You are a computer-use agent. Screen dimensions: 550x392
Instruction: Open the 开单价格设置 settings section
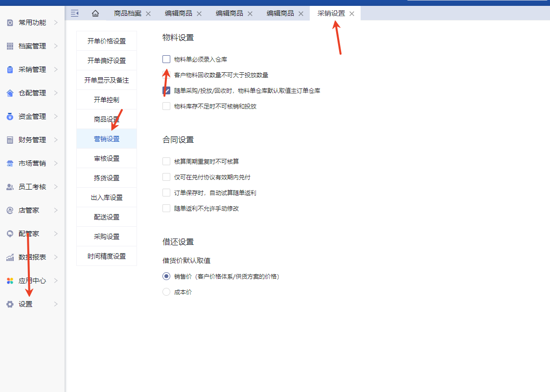pyautogui.click(x=107, y=41)
